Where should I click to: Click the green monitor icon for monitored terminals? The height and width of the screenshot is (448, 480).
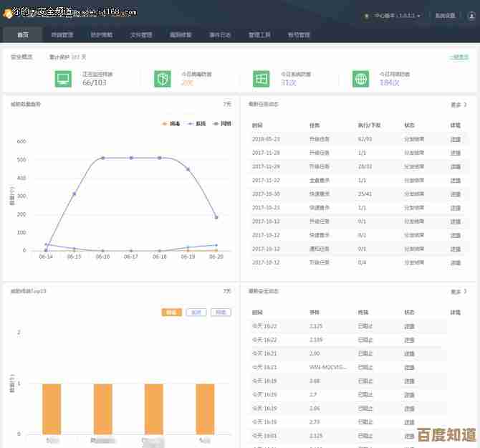(64, 79)
